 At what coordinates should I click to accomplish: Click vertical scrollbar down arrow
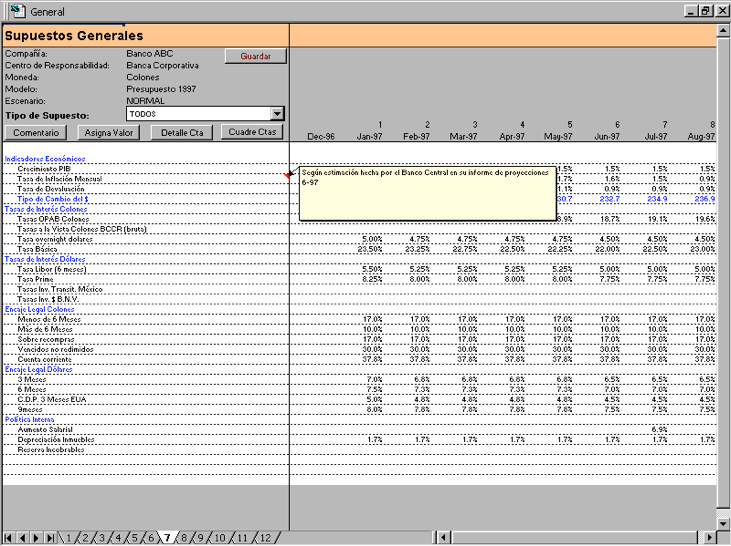(723, 524)
